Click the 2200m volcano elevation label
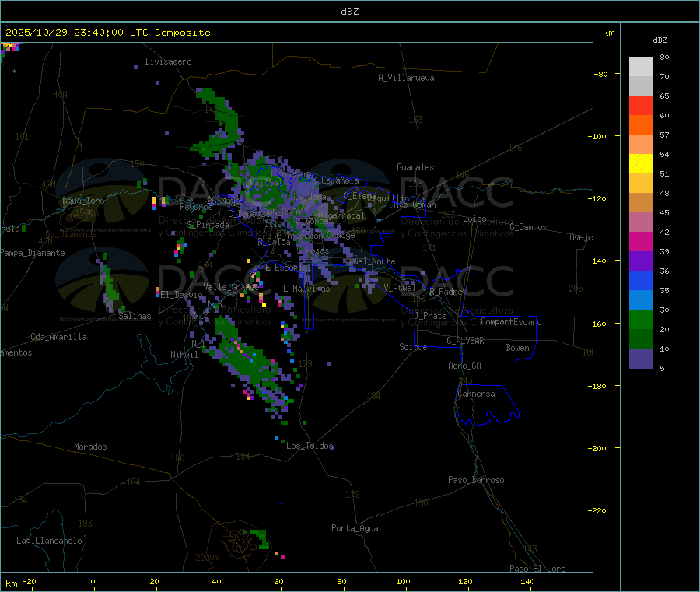 click(207, 558)
